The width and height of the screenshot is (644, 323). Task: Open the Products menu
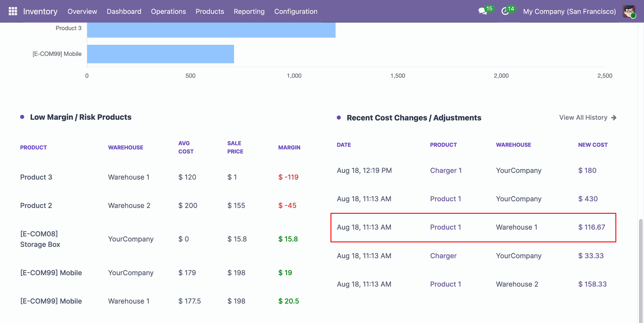pyautogui.click(x=210, y=11)
